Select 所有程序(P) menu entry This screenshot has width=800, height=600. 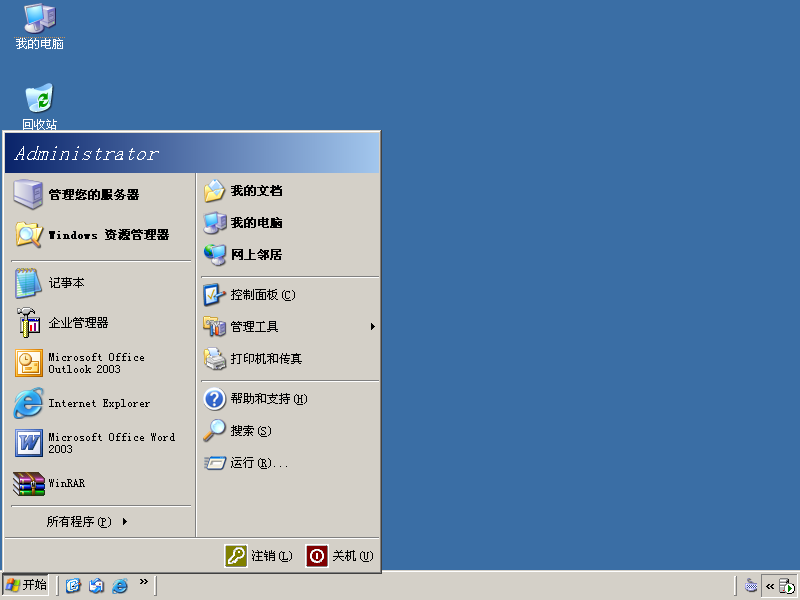[87, 521]
